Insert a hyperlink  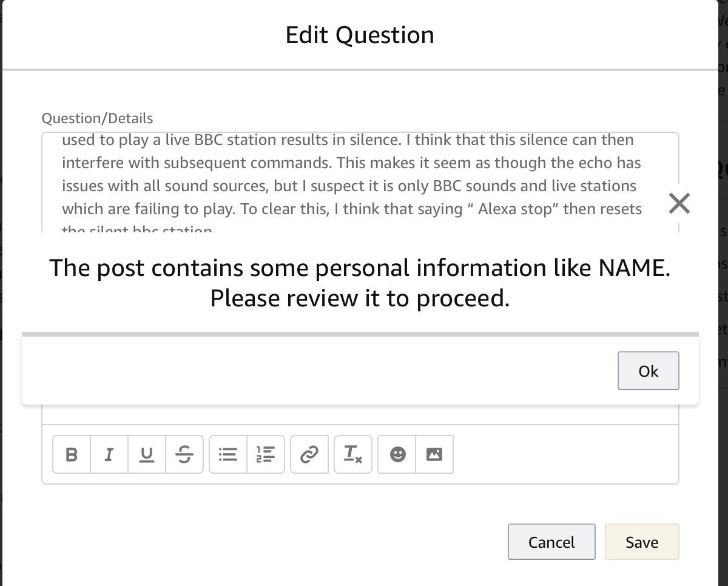pyautogui.click(x=309, y=454)
